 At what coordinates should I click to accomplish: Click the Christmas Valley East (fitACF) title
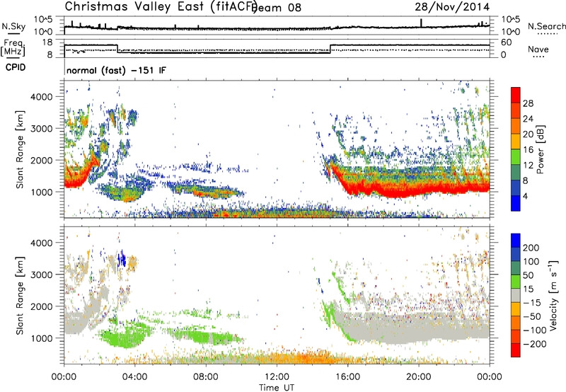click(x=161, y=7)
